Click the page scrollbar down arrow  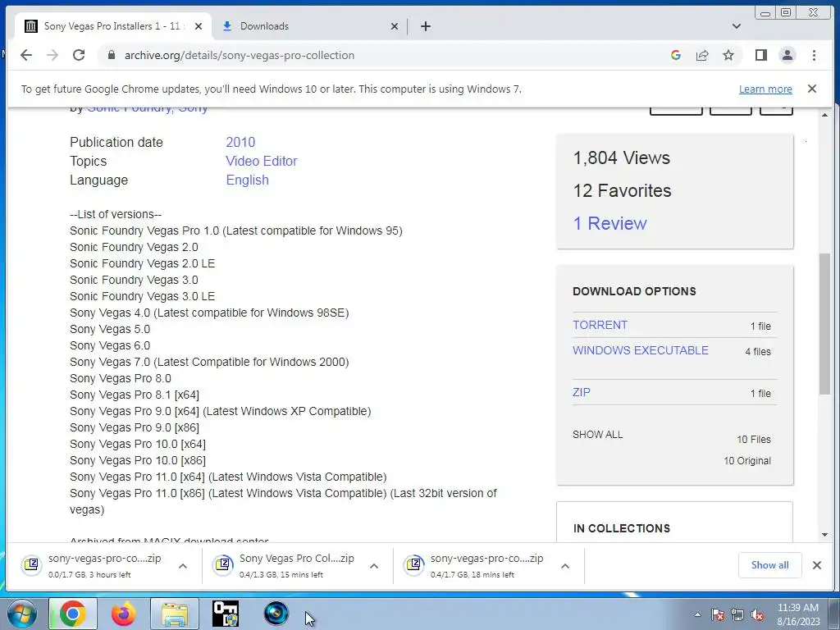(825, 535)
